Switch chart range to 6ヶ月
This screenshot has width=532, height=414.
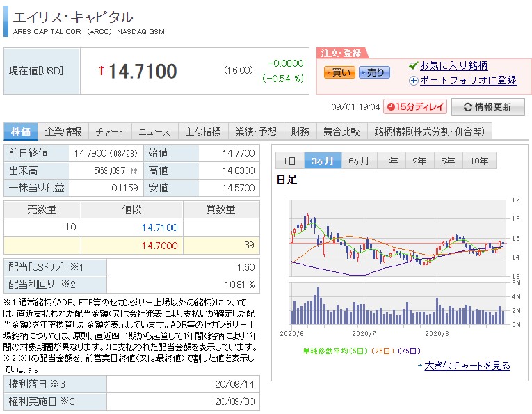point(359,161)
